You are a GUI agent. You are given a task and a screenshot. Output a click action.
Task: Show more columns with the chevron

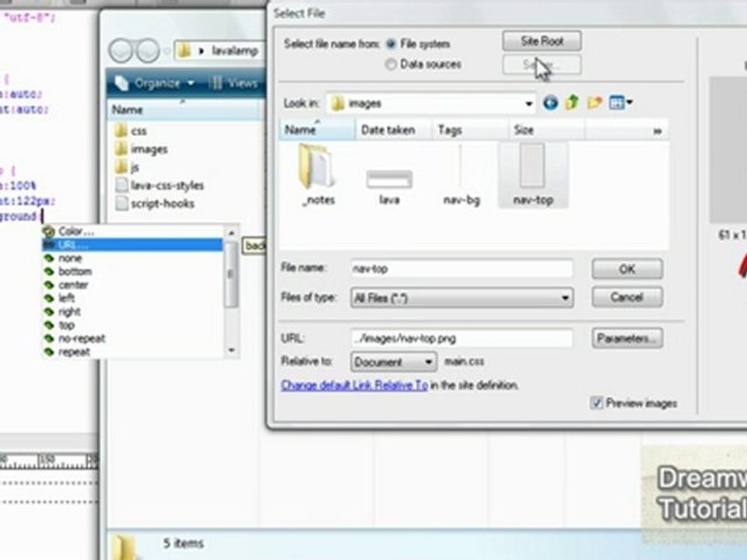pyautogui.click(x=658, y=131)
